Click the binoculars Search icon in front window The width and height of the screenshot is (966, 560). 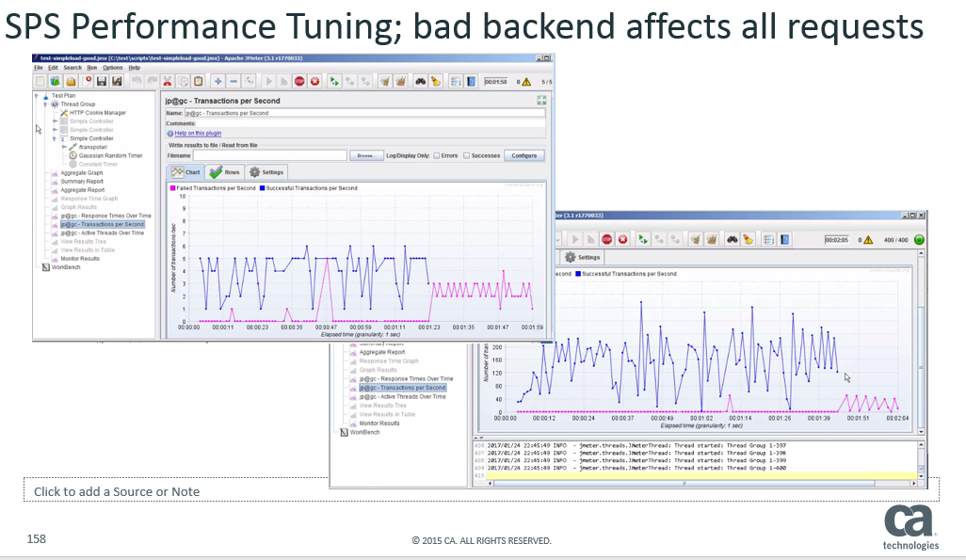(x=420, y=82)
